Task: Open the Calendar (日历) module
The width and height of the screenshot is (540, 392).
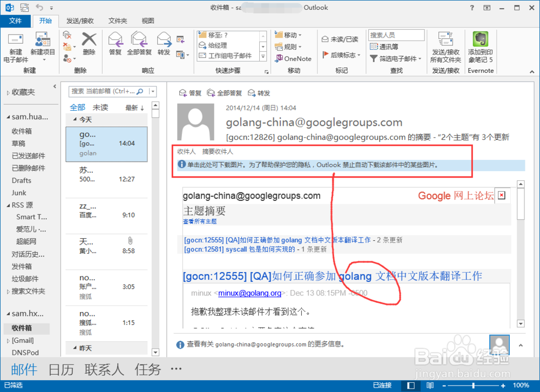Action: coord(61,370)
